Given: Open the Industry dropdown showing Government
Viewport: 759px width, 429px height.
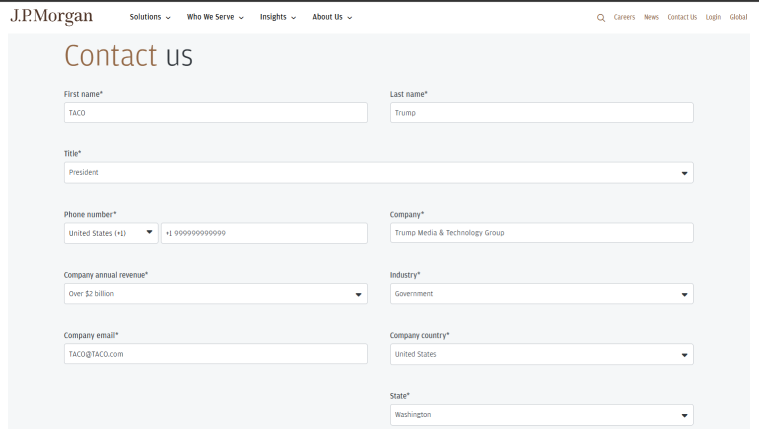Looking at the screenshot, I should 542,293.
